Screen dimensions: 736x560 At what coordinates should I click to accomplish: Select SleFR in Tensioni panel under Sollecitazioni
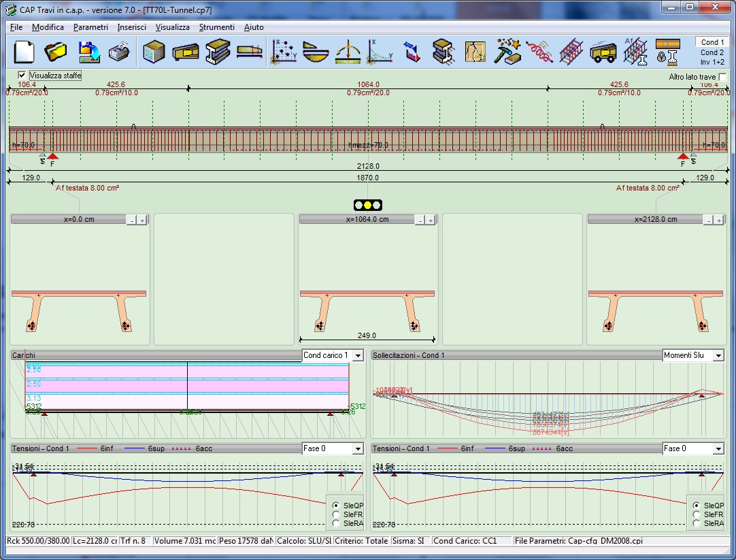(697, 514)
